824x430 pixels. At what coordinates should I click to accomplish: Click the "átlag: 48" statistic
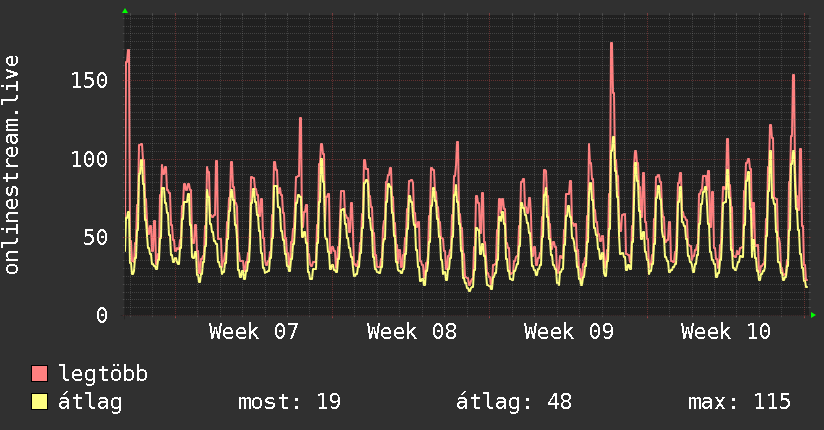coord(514,402)
